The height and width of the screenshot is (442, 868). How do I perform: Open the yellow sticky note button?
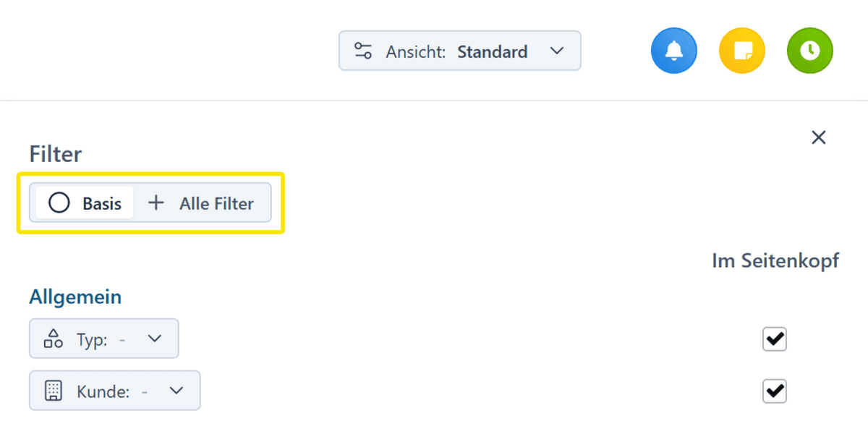click(742, 51)
